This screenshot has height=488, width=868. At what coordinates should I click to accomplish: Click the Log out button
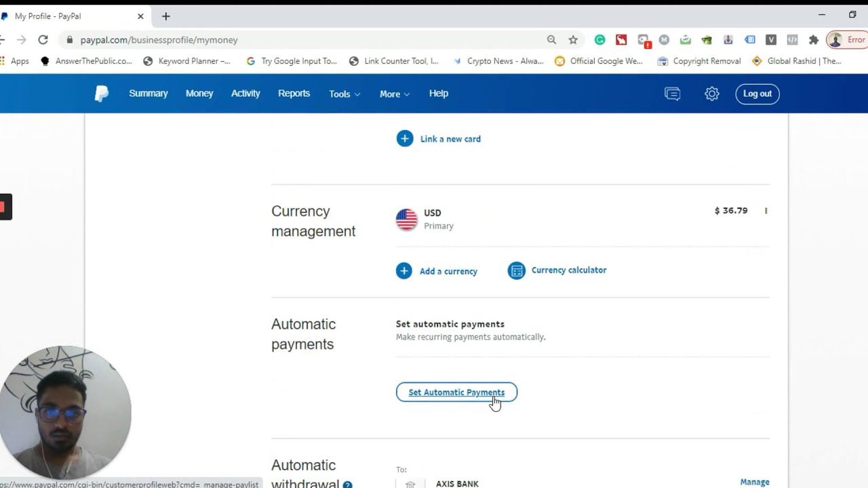click(x=757, y=94)
